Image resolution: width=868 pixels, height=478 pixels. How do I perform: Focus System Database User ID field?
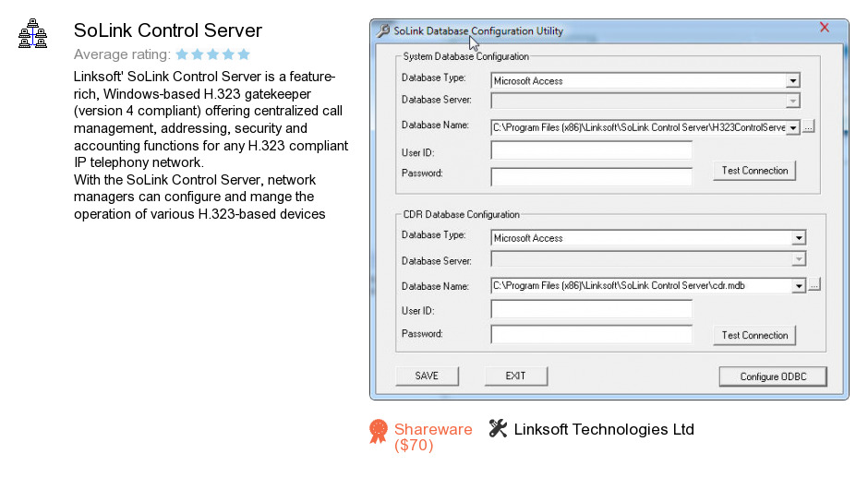[591, 150]
